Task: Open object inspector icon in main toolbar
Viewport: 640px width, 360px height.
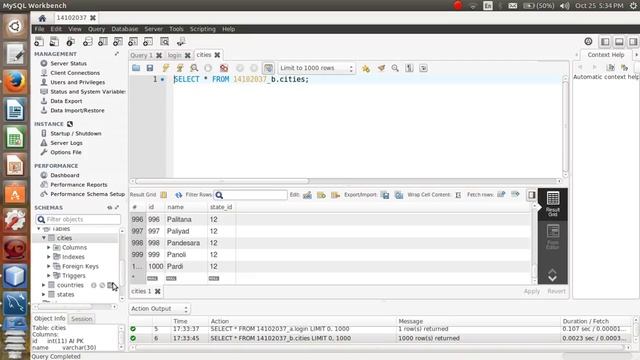Action: [x=70, y=42]
